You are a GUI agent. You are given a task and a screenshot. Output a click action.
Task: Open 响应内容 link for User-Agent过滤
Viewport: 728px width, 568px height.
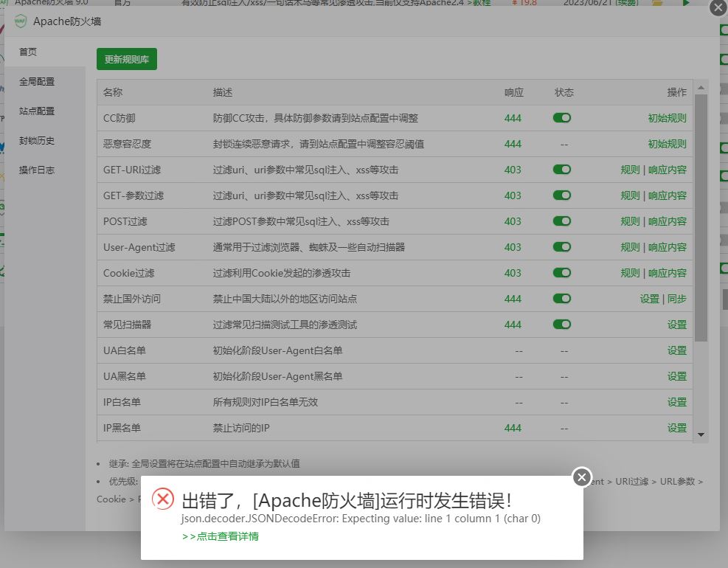click(x=668, y=247)
